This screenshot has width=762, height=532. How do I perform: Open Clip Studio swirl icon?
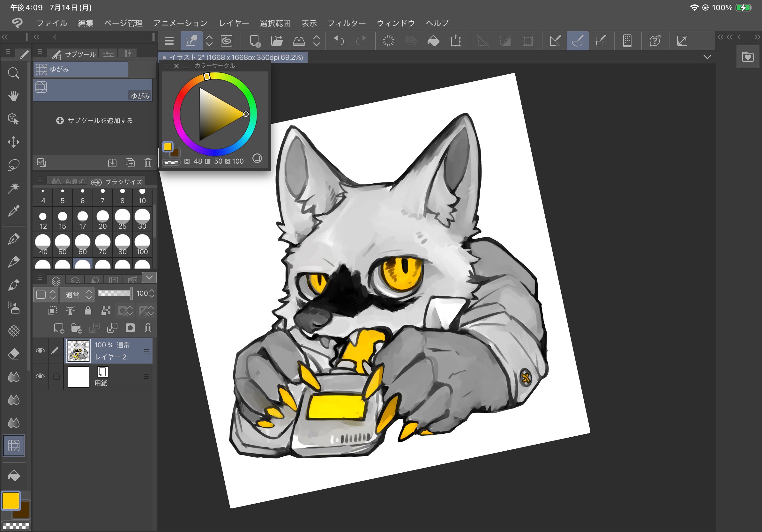[227, 41]
